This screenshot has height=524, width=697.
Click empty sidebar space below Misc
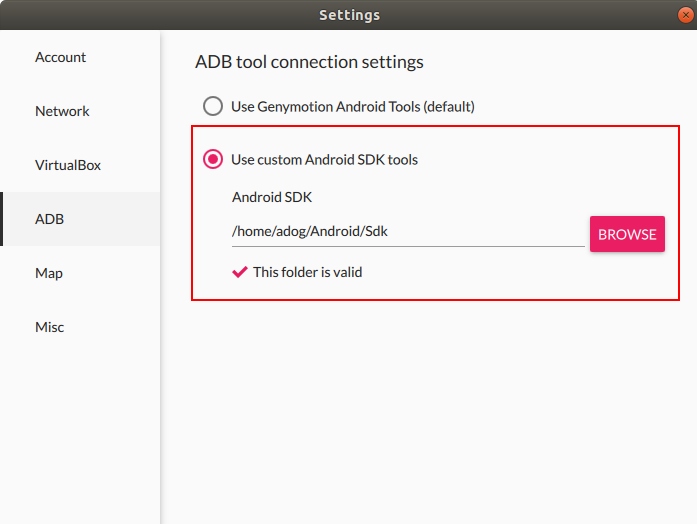point(80,430)
